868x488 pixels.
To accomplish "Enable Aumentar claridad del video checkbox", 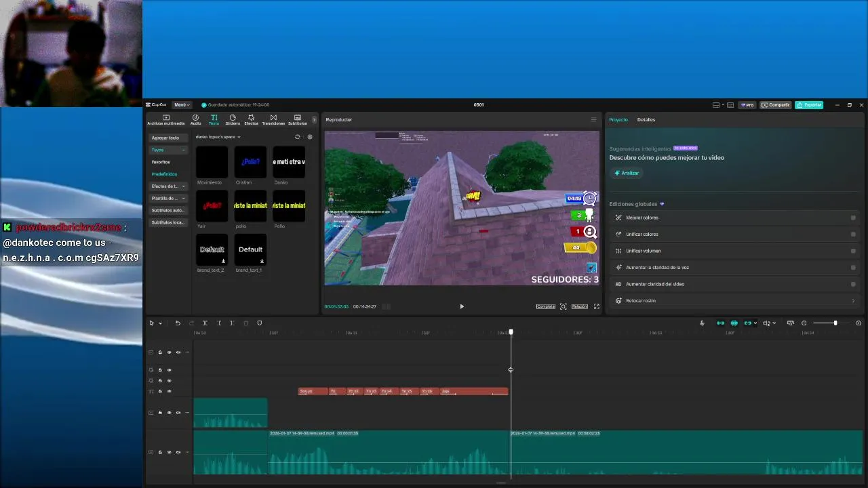I will pyautogui.click(x=853, y=284).
